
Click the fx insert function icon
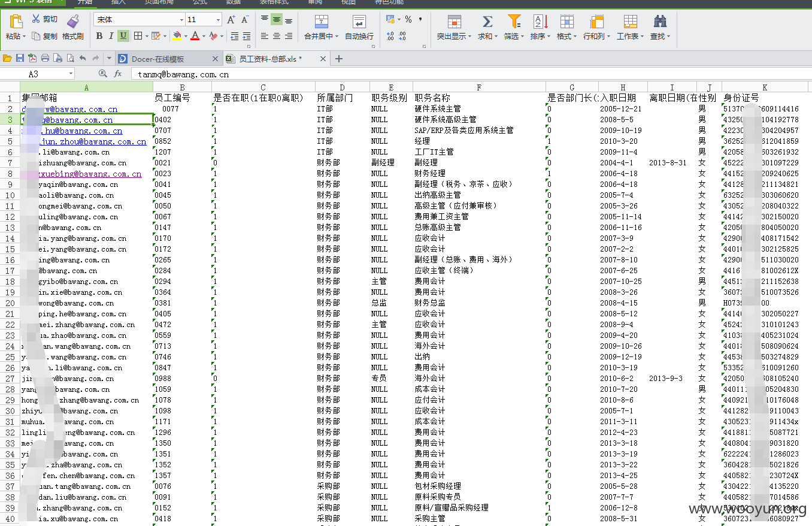coord(118,74)
